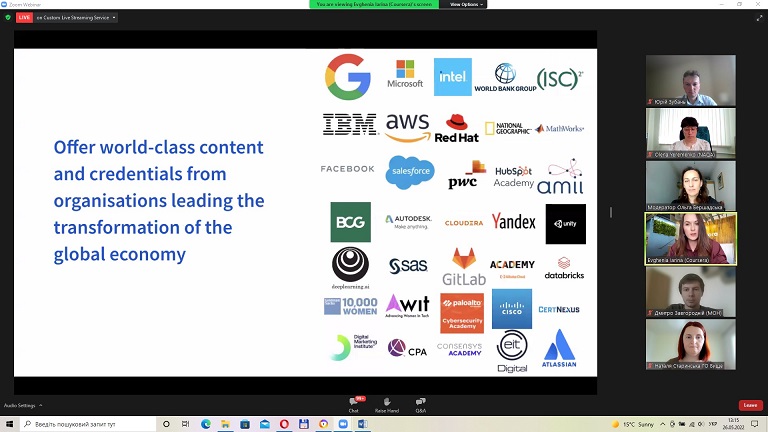The width and height of the screenshot is (768, 432).
Task: Select moderator Ольга Бершадська's video thumbnail
Action: pos(691,186)
